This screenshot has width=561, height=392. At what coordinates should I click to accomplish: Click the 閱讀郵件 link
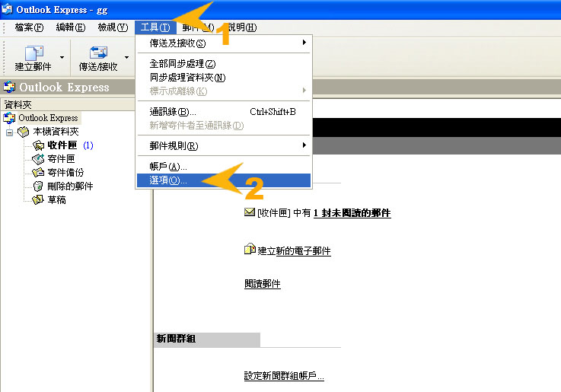[263, 284]
